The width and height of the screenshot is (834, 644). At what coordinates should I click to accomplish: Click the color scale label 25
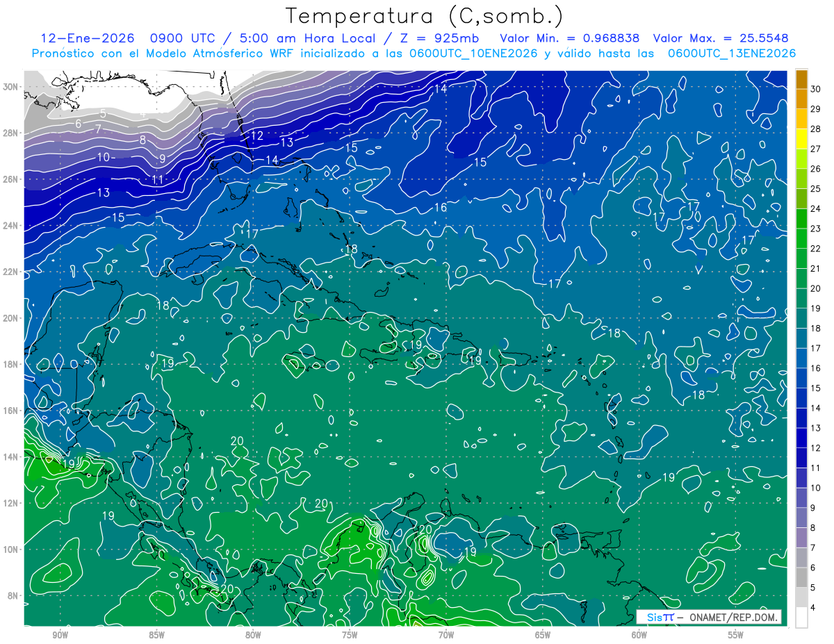817,189
